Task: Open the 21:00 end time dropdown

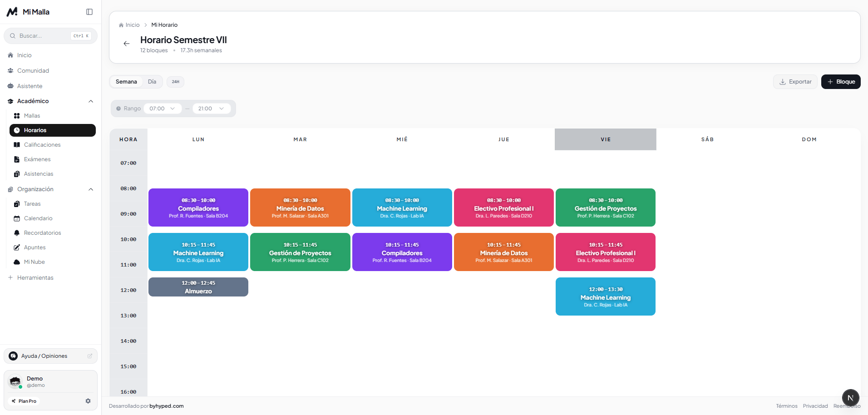Action: (211, 109)
